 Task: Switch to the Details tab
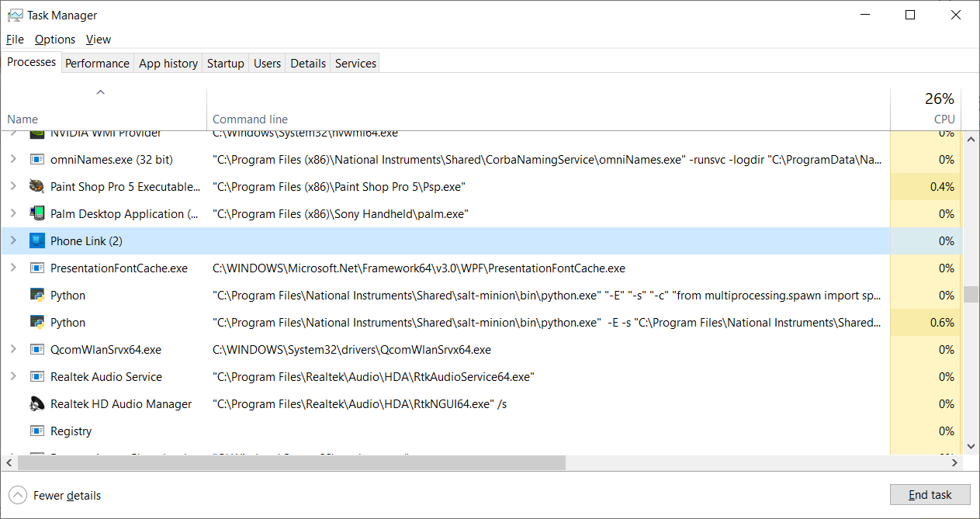[x=308, y=64]
